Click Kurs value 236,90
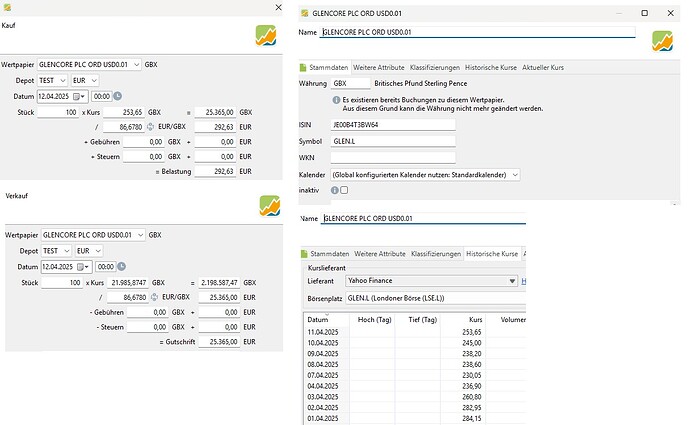Image resolution: width=690 pixels, height=425 pixels. (472, 386)
